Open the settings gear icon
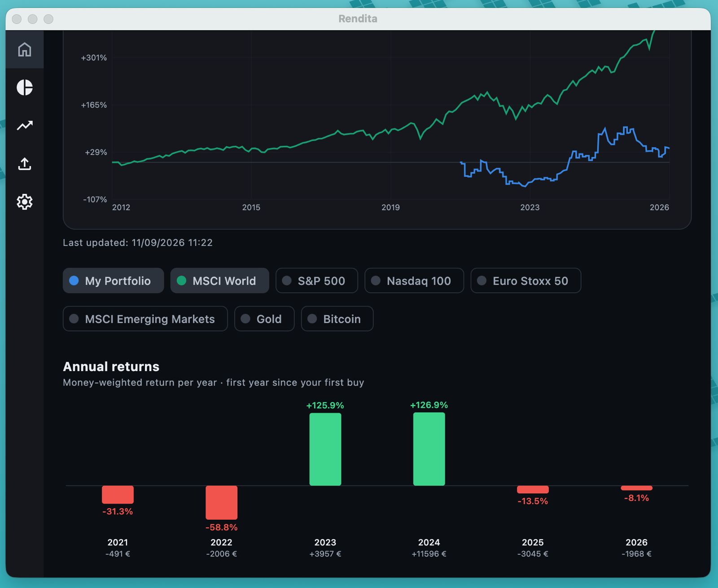 [x=25, y=202]
